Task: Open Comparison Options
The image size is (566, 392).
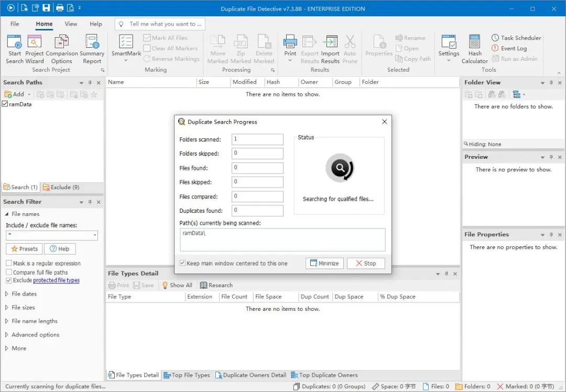Action: click(x=62, y=49)
